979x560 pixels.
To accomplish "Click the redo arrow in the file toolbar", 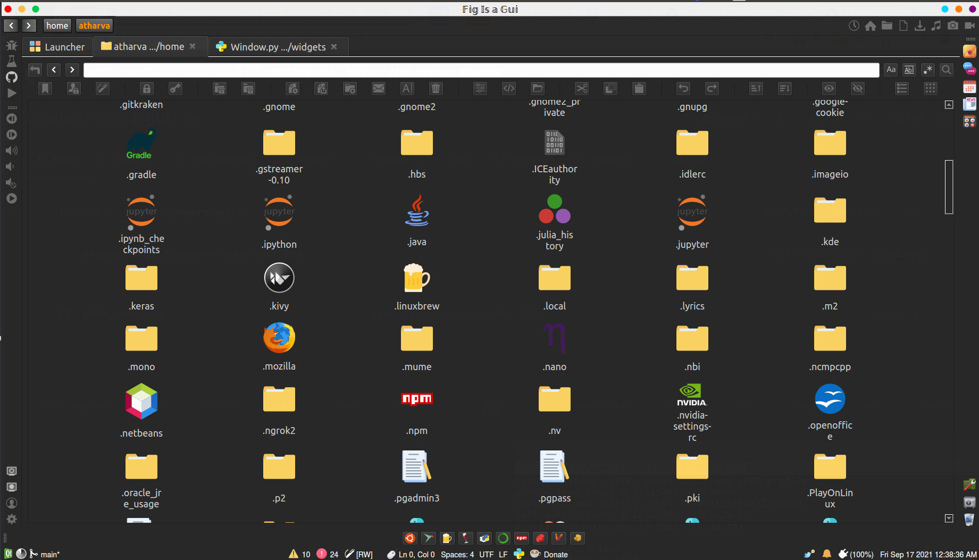I will 712,88.
